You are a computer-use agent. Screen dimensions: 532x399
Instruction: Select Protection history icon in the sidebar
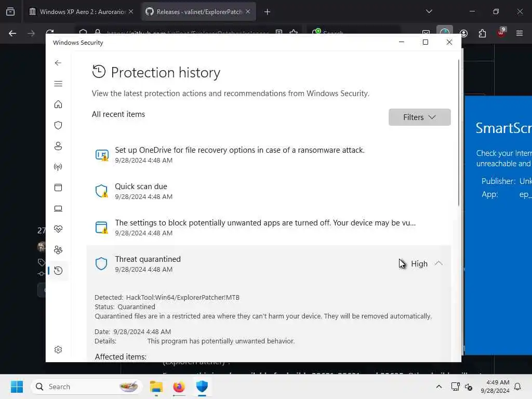click(58, 270)
